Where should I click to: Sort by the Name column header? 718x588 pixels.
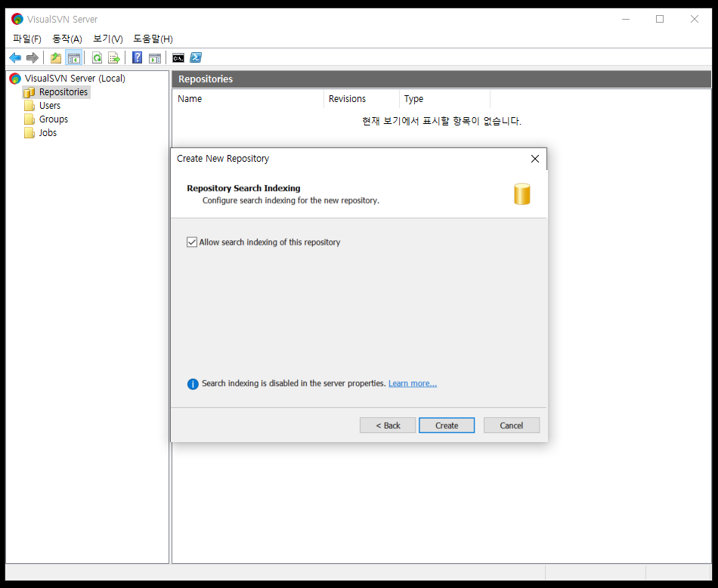(x=248, y=99)
